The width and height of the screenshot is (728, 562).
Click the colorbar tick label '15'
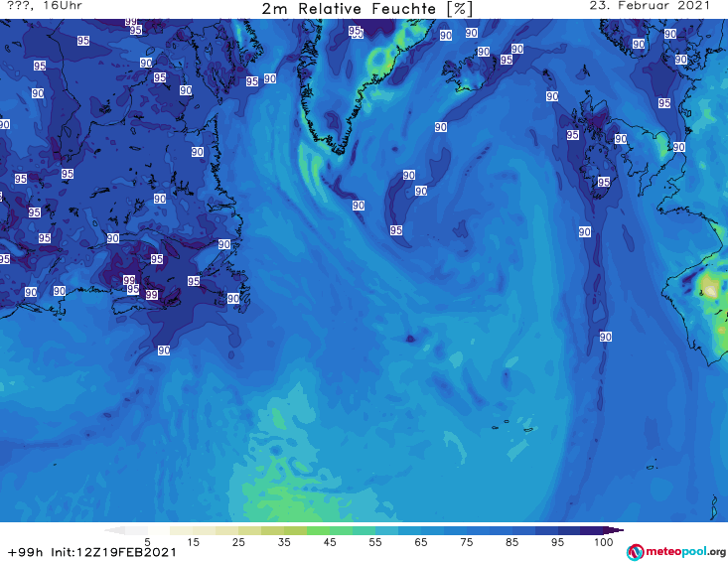pos(193,542)
